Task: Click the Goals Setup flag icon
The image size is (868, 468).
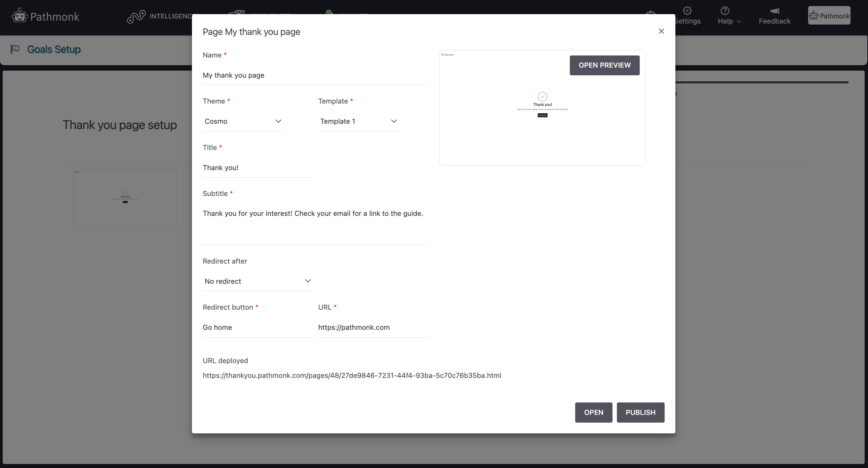Action: point(14,49)
